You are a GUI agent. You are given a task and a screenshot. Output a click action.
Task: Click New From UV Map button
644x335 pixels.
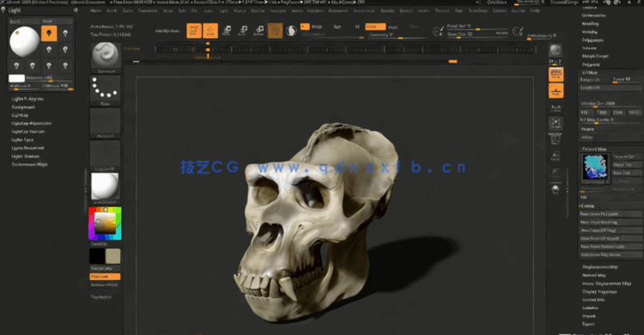pos(611,230)
